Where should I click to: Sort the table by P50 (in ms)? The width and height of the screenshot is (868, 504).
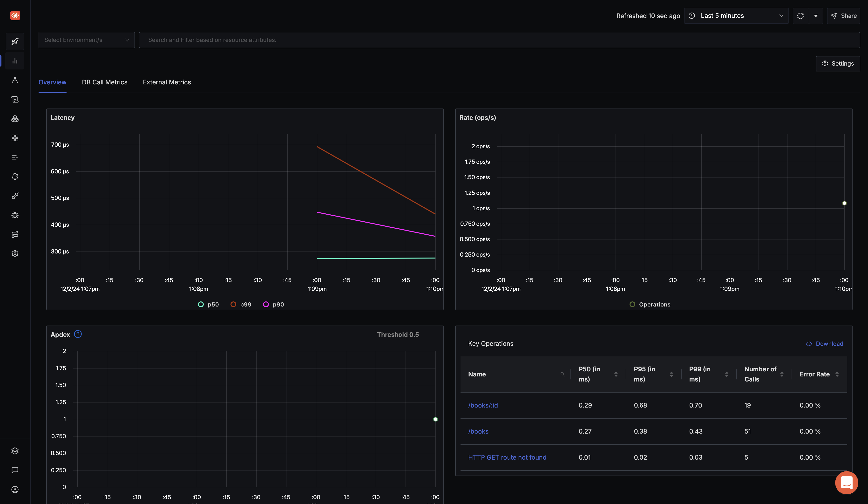pyautogui.click(x=616, y=374)
